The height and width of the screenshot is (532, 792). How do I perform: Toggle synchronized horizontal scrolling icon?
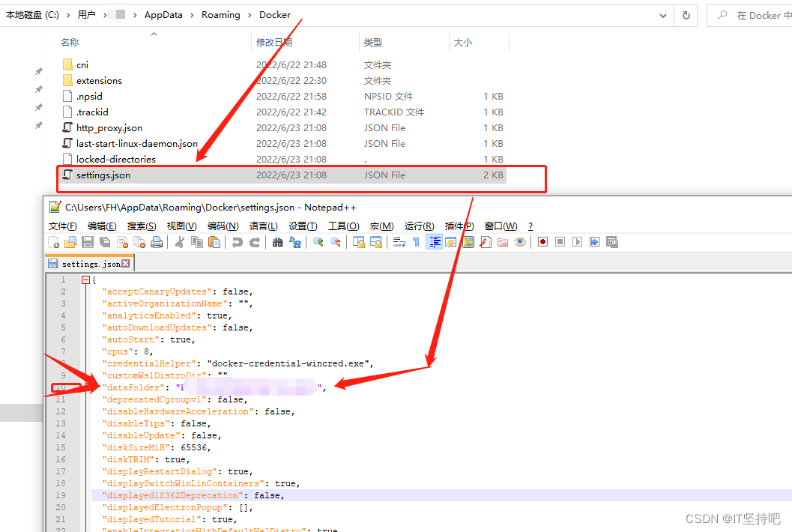(376, 243)
